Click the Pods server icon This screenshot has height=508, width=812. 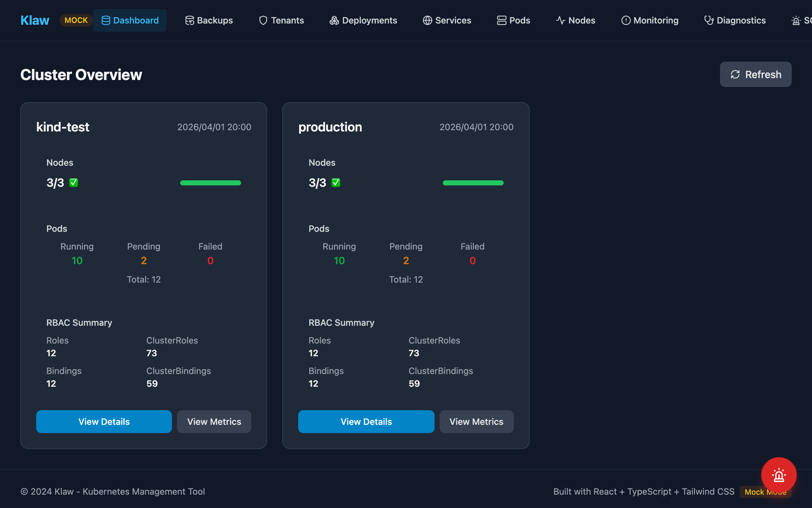tap(501, 21)
